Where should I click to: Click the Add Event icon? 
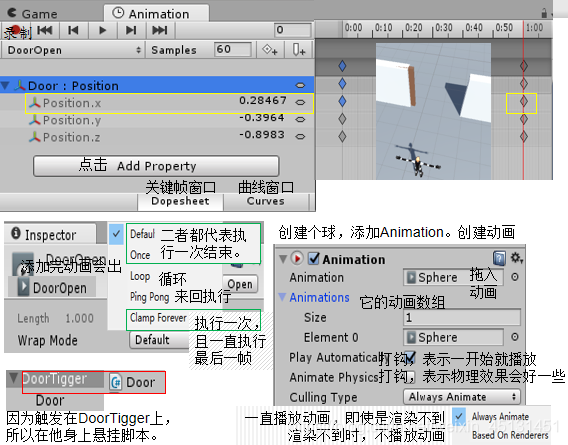tap(299, 50)
